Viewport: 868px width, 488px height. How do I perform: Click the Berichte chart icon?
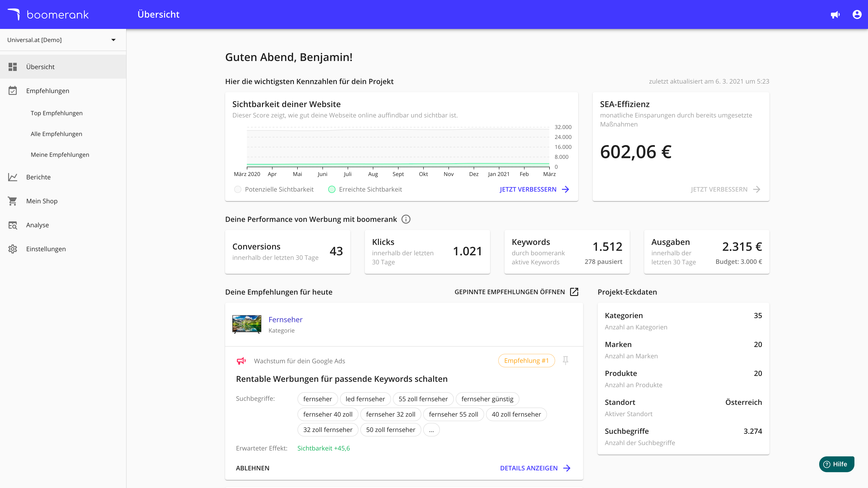pyautogui.click(x=13, y=177)
